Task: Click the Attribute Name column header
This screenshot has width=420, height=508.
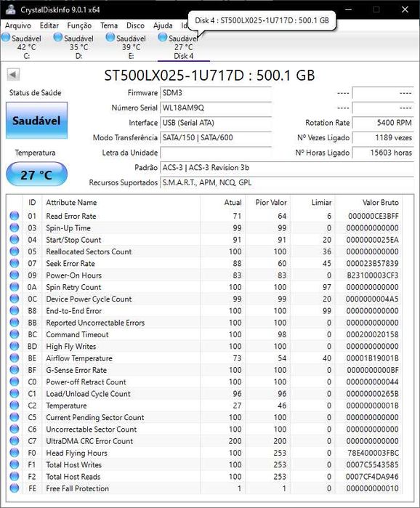Action: click(x=71, y=203)
